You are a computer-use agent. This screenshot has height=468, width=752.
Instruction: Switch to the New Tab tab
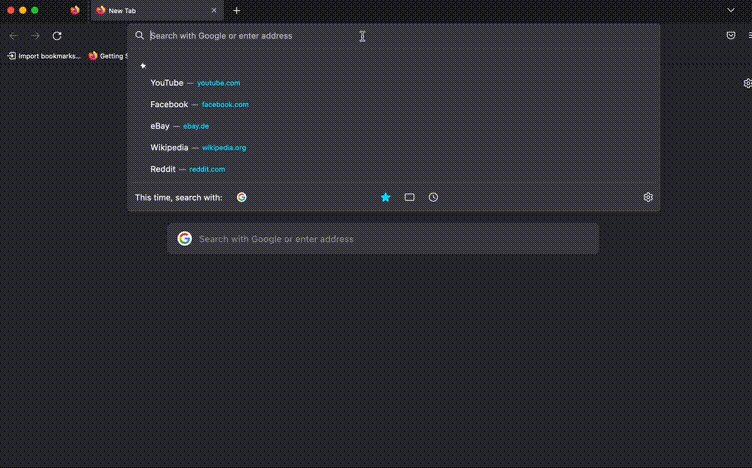(157, 11)
